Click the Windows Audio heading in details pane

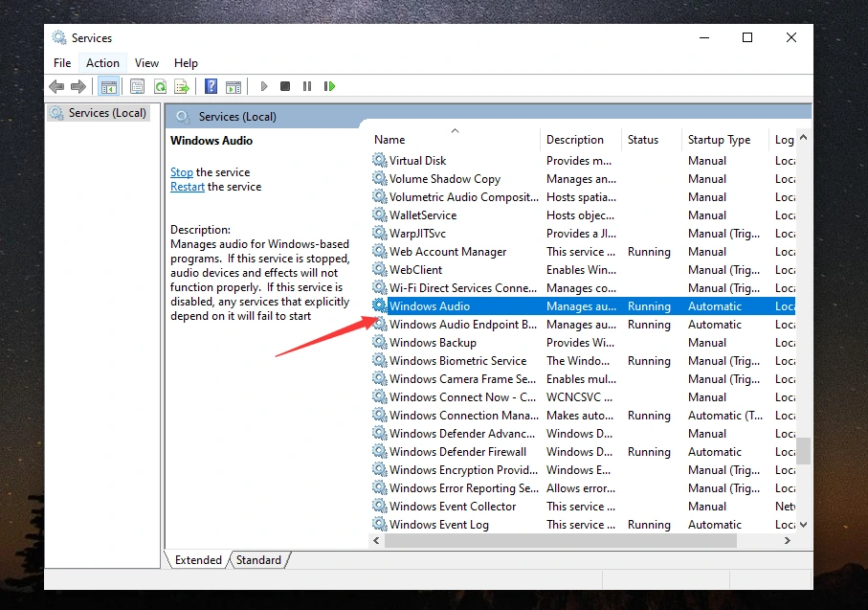pos(211,141)
